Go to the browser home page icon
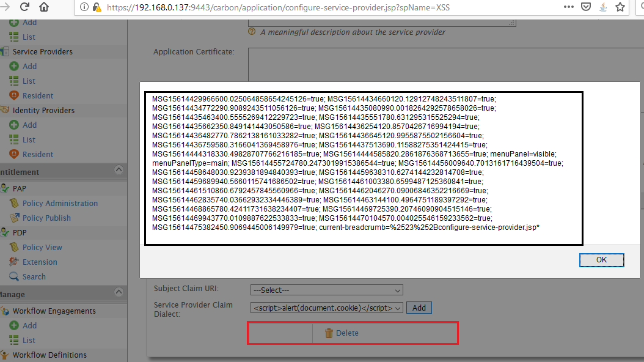Viewport: 644px width, 362px height. (44, 7)
